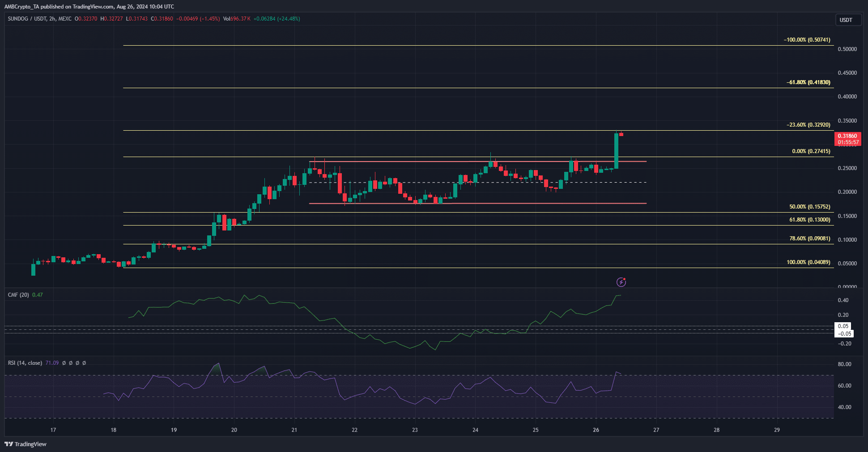Click the -23.60% (0.32920) Fibonacci label

pos(808,125)
